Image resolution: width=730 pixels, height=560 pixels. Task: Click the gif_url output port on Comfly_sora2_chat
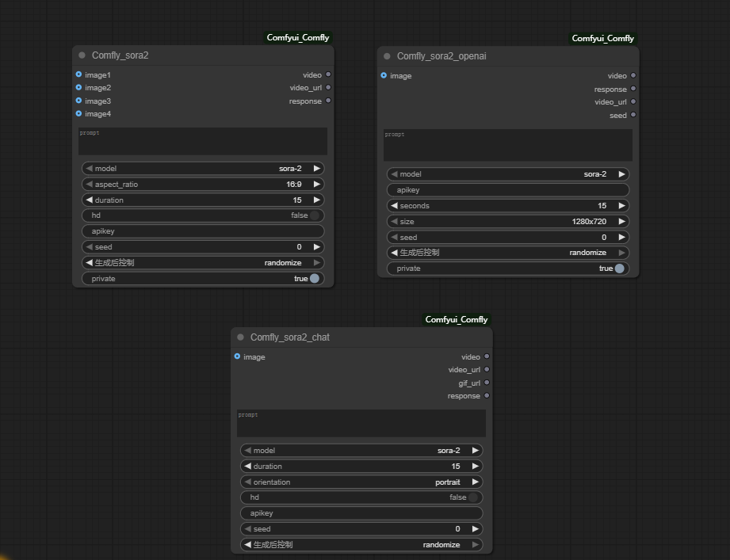pos(487,383)
